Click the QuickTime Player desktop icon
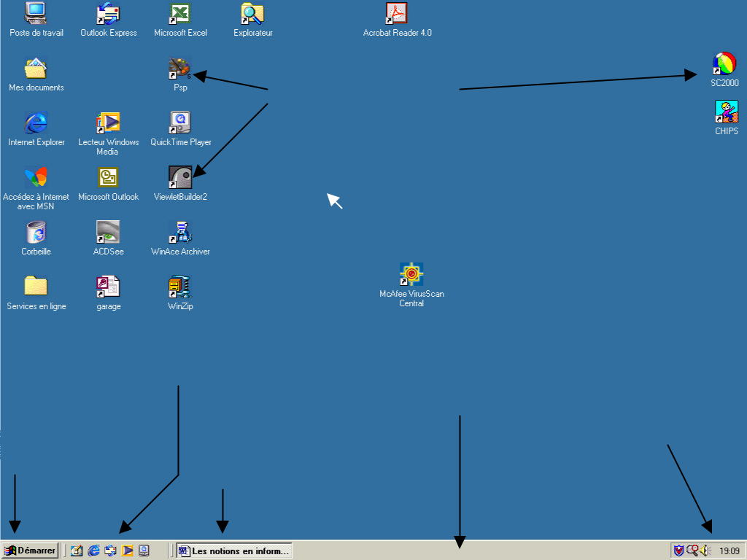Image resolution: width=747 pixels, height=560 pixels. 180,122
